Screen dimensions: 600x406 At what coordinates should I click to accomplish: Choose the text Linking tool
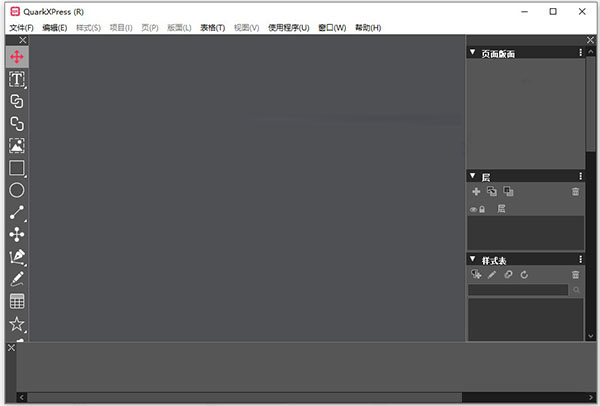click(x=17, y=101)
